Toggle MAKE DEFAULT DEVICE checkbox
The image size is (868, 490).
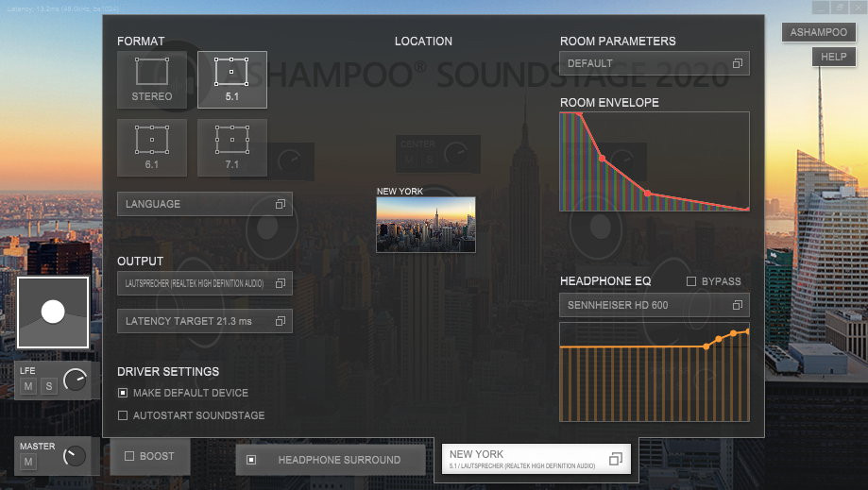[123, 393]
